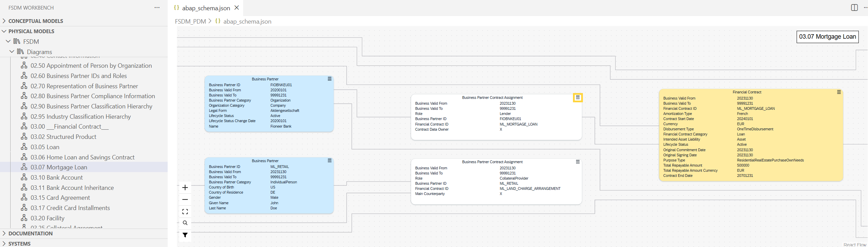Click the React Flow attribution link
Screen dimensions: 868x247
pos(855,244)
